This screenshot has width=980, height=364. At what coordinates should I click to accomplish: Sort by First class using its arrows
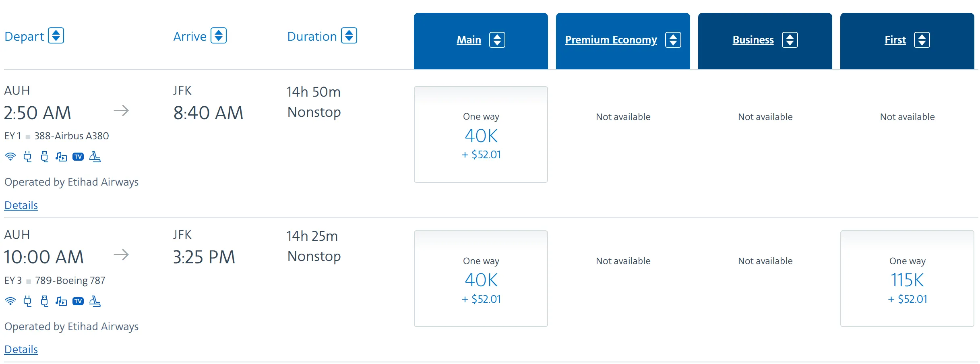tap(922, 40)
